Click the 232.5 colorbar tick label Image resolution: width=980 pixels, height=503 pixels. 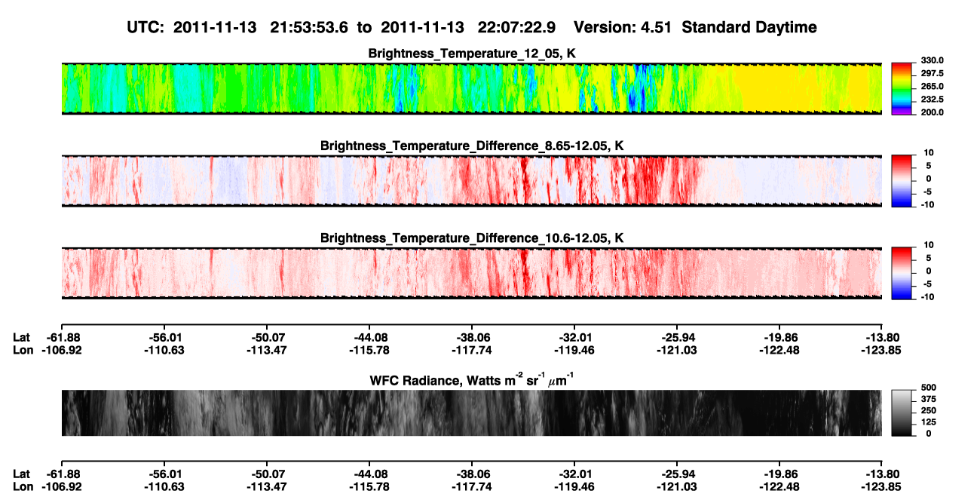932,99
